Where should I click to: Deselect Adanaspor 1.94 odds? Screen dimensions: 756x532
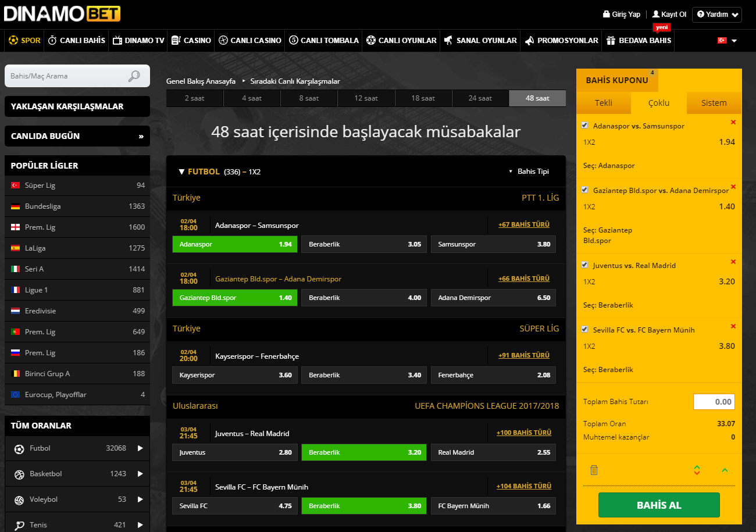[x=235, y=244]
